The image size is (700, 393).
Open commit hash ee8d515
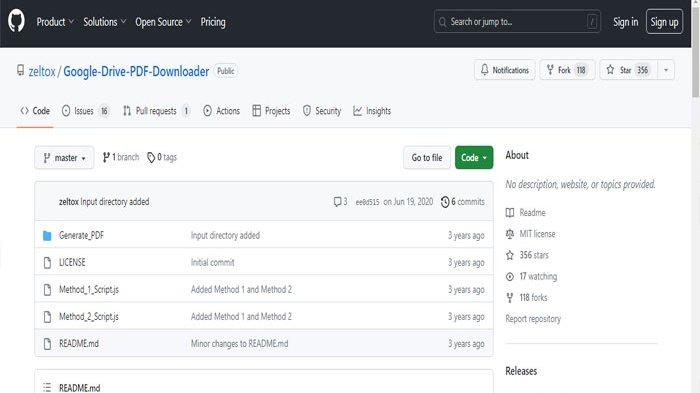[x=367, y=202]
